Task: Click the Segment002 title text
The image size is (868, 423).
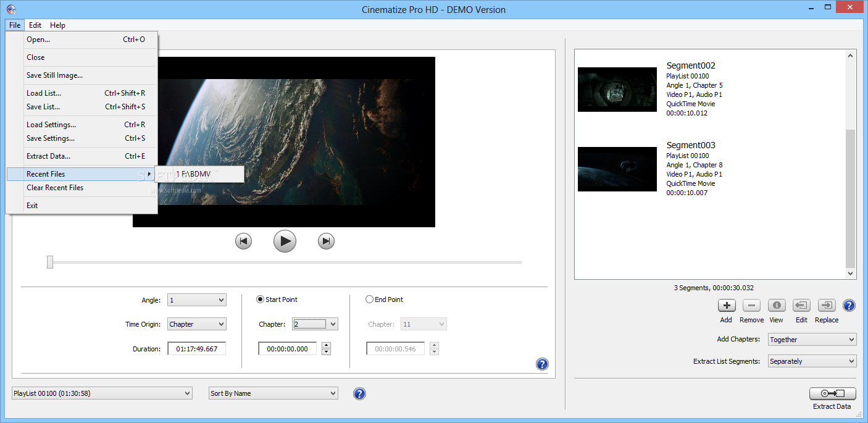Action: (x=691, y=65)
